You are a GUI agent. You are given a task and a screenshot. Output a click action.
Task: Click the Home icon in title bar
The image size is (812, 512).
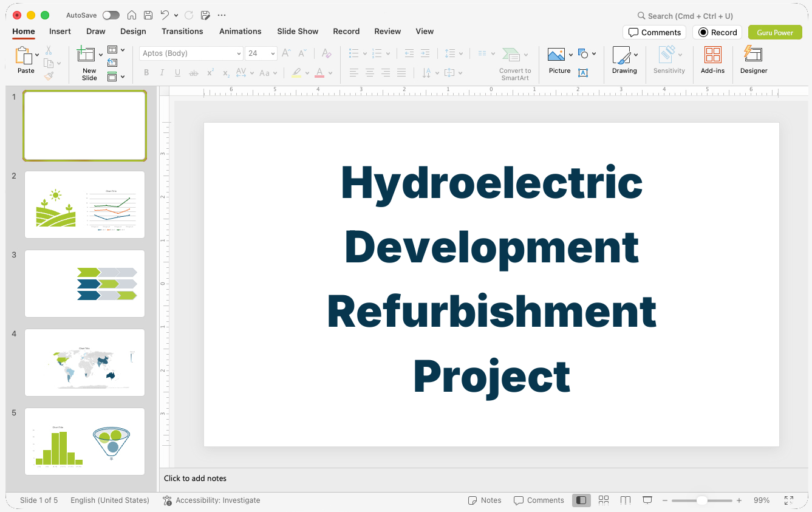(131, 15)
